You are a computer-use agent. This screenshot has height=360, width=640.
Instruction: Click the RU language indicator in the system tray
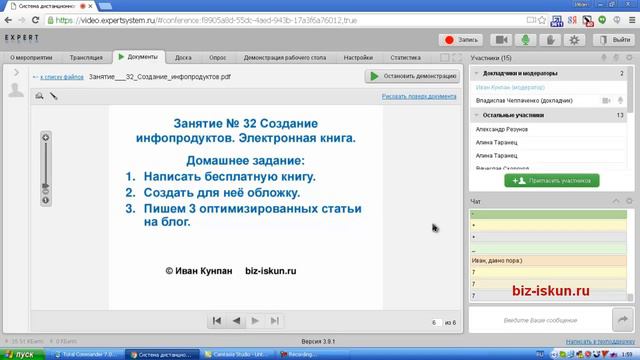[x=540, y=354]
